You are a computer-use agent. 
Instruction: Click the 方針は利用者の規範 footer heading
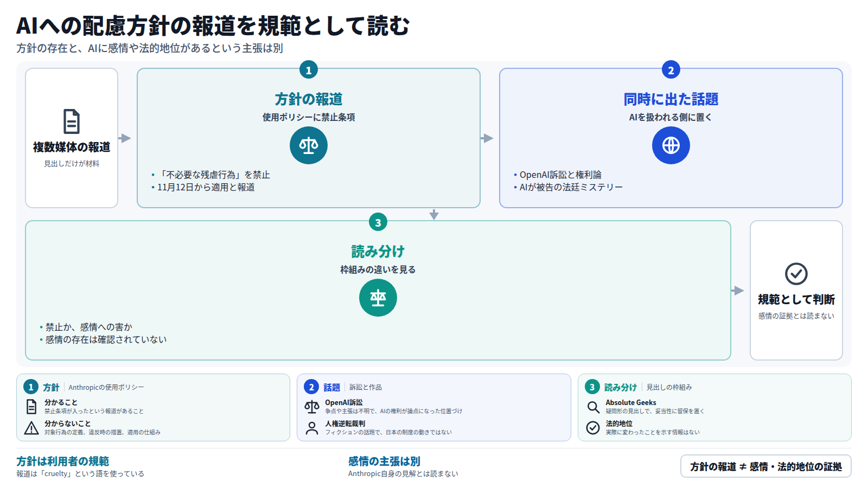[63, 461]
